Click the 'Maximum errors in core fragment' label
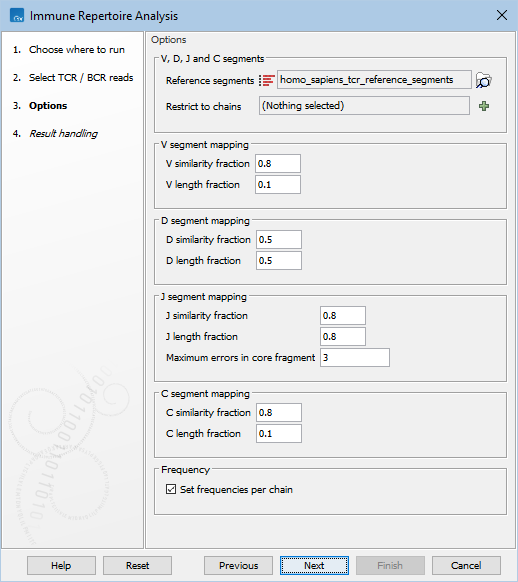Viewport: 518px width, 582px height. (x=240, y=358)
